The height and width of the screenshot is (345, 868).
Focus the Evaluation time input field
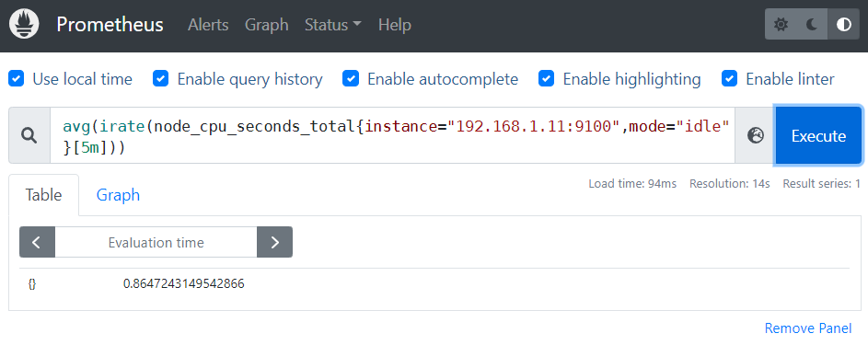pos(156,242)
